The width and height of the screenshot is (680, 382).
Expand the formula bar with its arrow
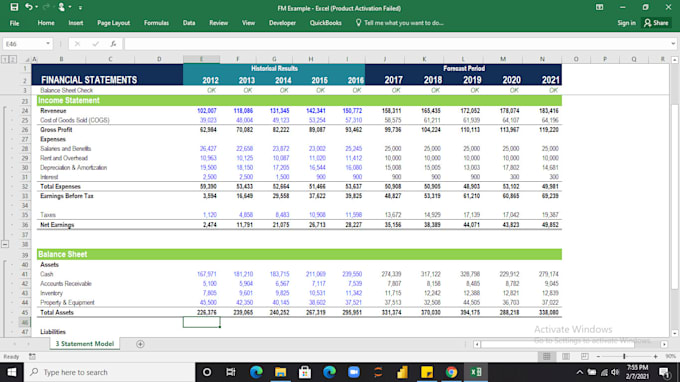673,44
